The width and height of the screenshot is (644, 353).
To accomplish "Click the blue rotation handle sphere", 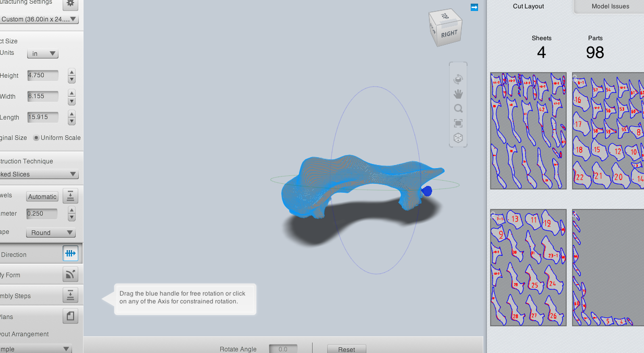I will 427,191.
